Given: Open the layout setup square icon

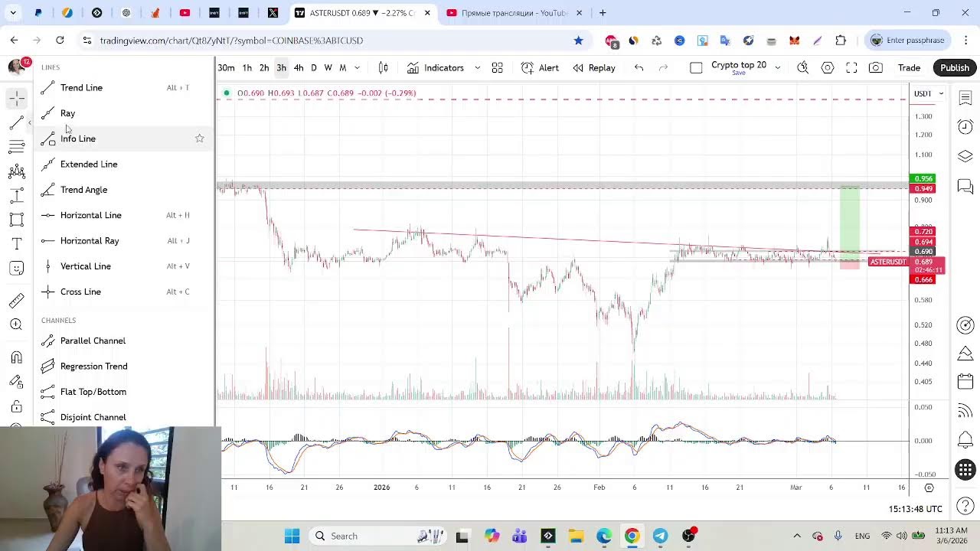Looking at the screenshot, I should click(696, 68).
